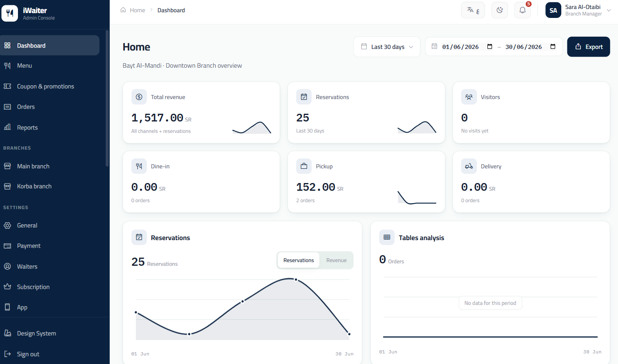Open the notifications bell icon
618x364 pixels.
click(522, 10)
